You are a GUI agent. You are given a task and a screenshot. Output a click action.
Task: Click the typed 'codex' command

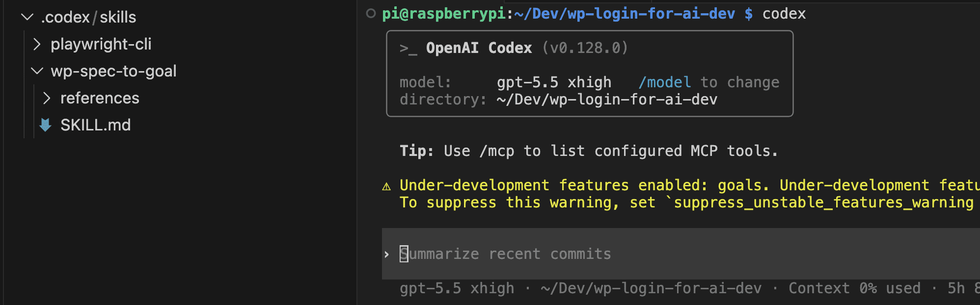tap(784, 14)
